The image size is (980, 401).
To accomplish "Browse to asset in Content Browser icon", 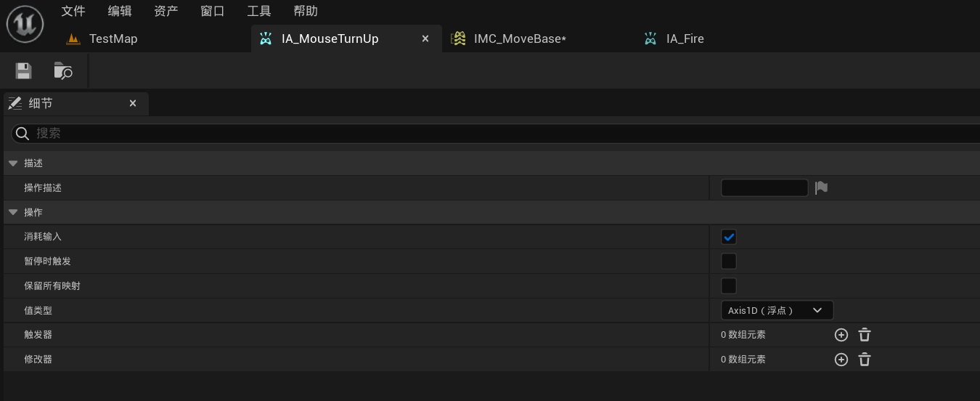I will point(63,70).
